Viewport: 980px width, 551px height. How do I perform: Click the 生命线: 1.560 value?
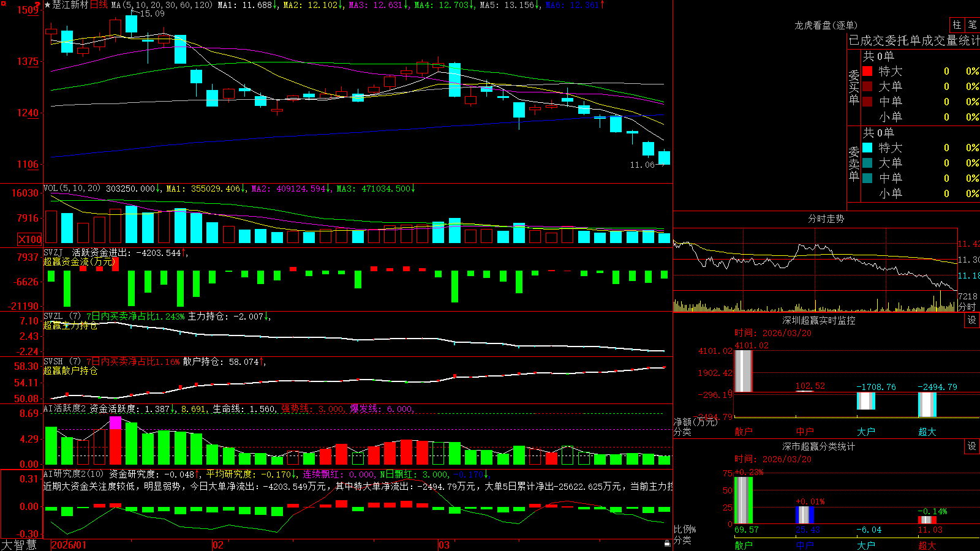pyautogui.click(x=244, y=408)
